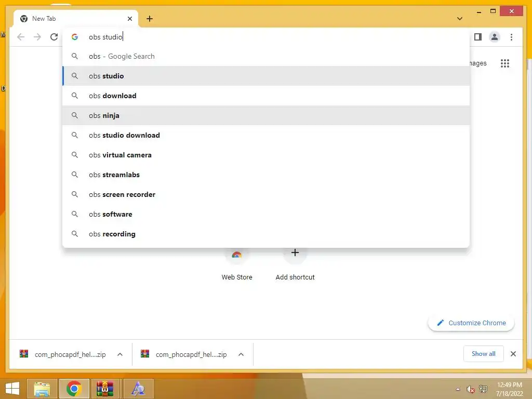Show hidden tray icons arrow
Screen dimensions: 532x399
tap(458, 389)
